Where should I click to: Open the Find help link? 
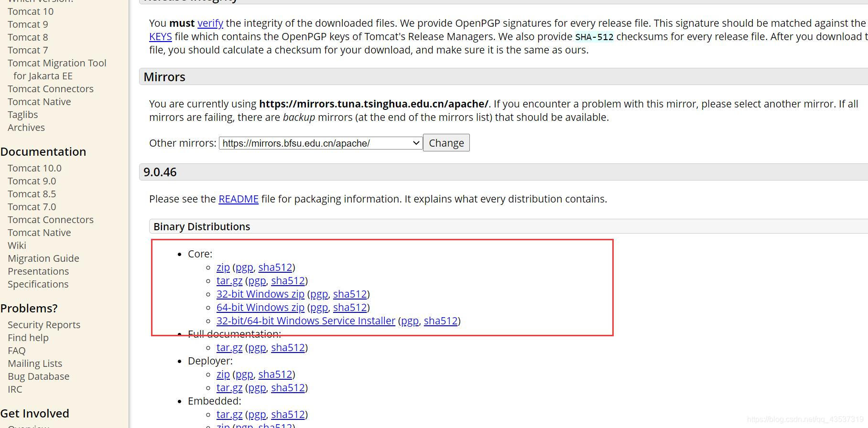pyautogui.click(x=28, y=338)
